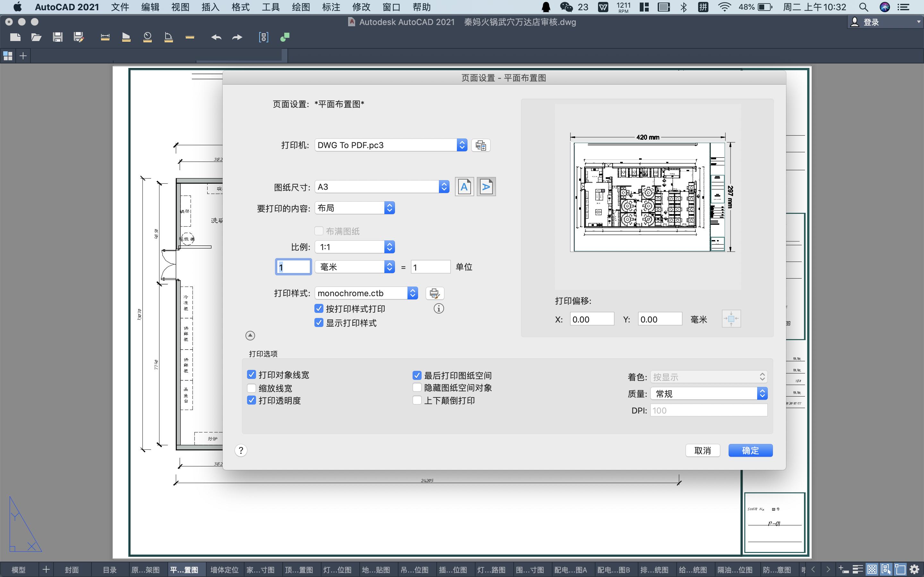Select portrait paper orientation icon

464,187
